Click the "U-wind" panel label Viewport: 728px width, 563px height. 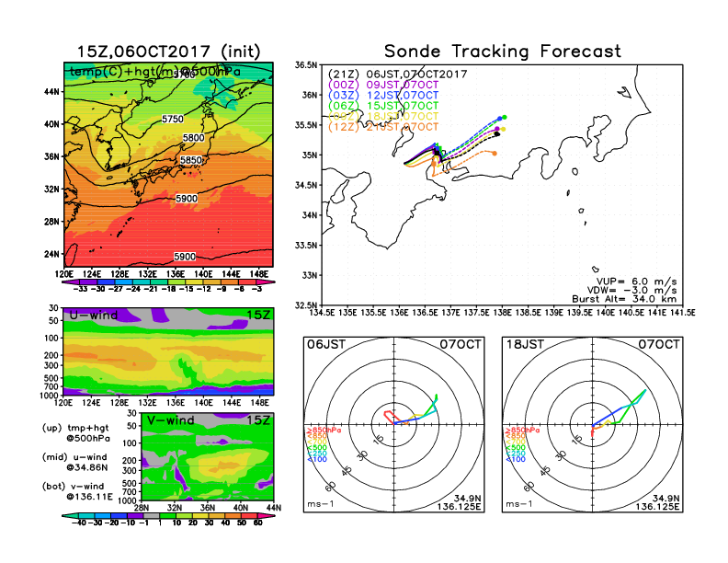pos(94,315)
